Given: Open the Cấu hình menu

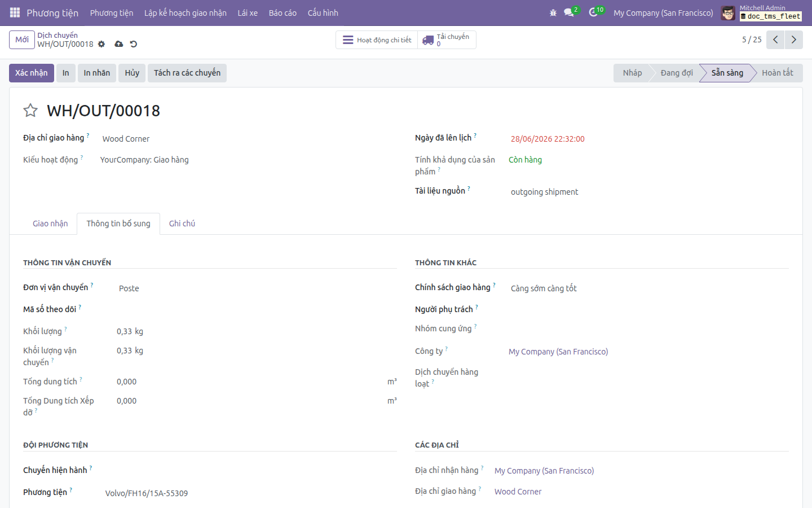Looking at the screenshot, I should coord(323,13).
